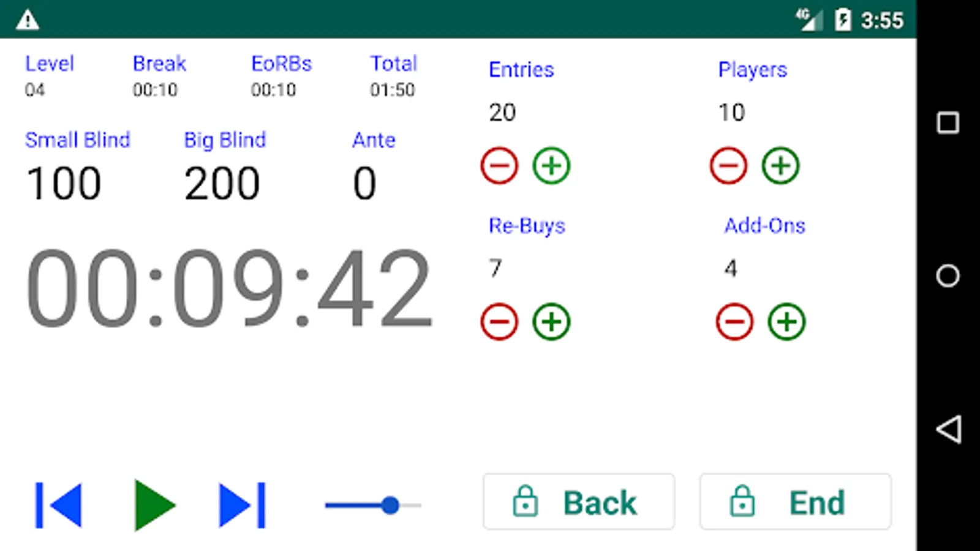Tap the Small Blind value 100
The height and width of the screenshot is (551, 980).
(64, 183)
